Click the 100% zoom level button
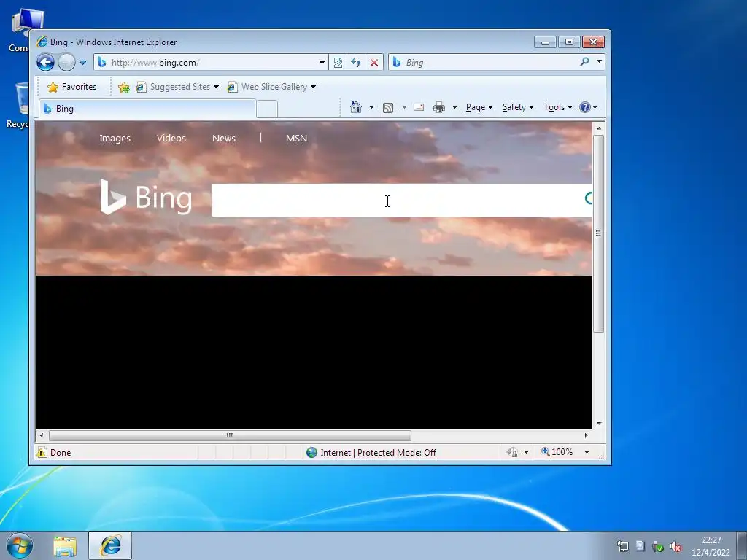747x560 pixels. coord(557,452)
